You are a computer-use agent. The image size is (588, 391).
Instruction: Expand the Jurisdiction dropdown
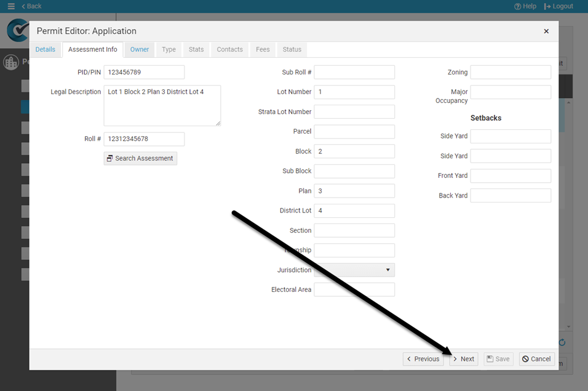pyautogui.click(x=354, y=270)
